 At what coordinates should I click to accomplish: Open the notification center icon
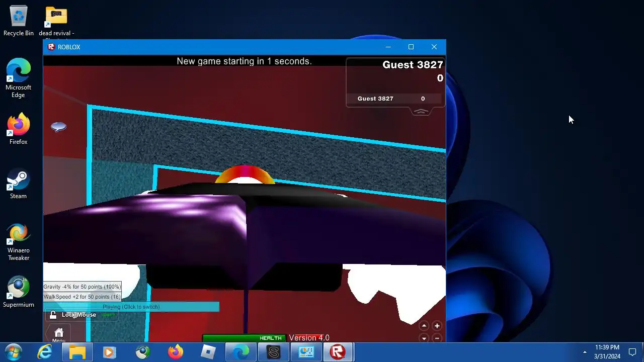point(632,352)
